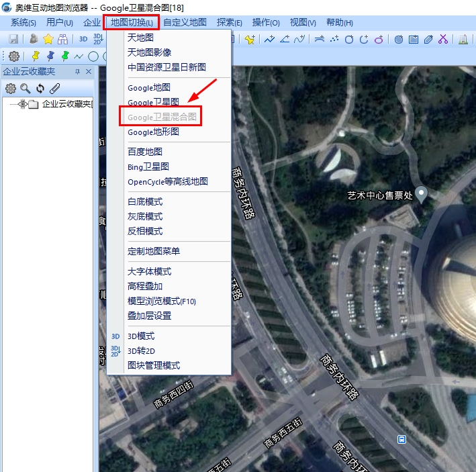476x472 pixels.
Task: Open the 地图切换(L) menu
Action: [132, 22]
